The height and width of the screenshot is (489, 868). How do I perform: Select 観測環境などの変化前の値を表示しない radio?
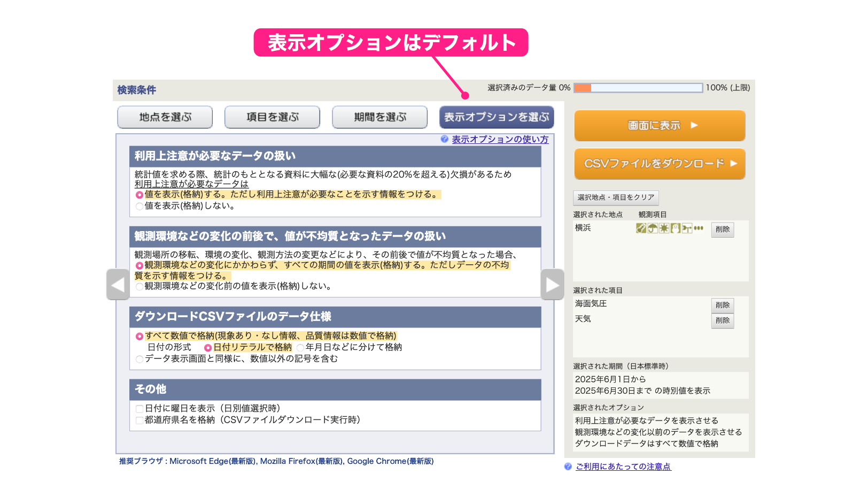(139, 287)
